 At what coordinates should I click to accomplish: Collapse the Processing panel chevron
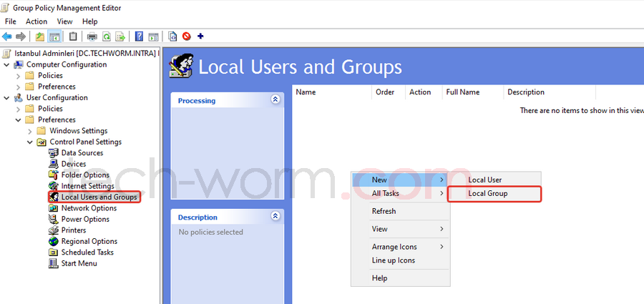click(275, 100)
